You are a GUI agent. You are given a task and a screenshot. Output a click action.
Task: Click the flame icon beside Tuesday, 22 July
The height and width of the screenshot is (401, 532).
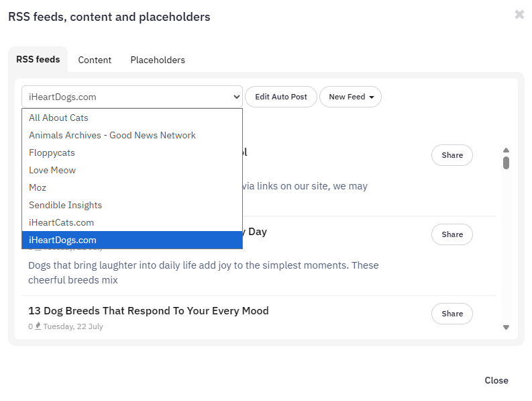click(38, 326)
